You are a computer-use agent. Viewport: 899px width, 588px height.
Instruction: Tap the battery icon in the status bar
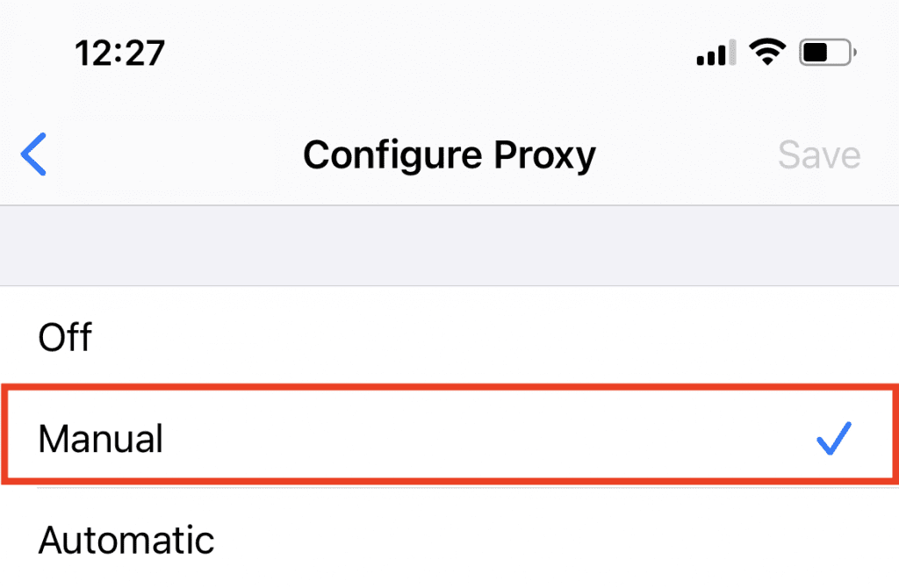point(823,52)
